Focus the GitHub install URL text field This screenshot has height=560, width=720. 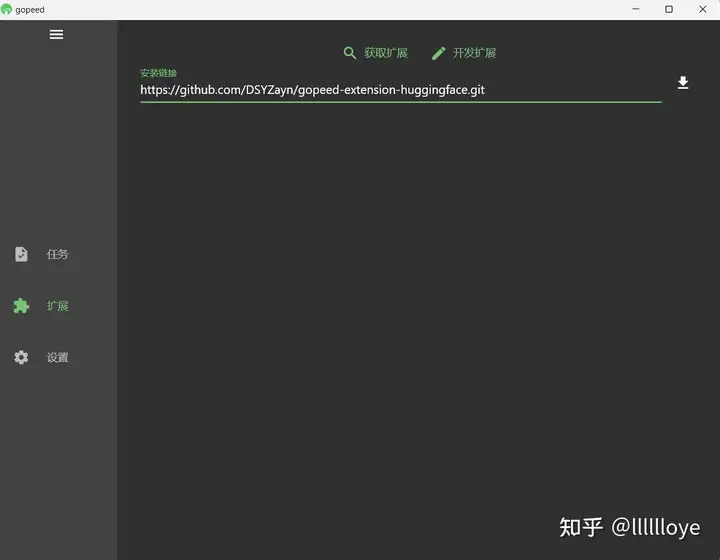click(400, 90)
